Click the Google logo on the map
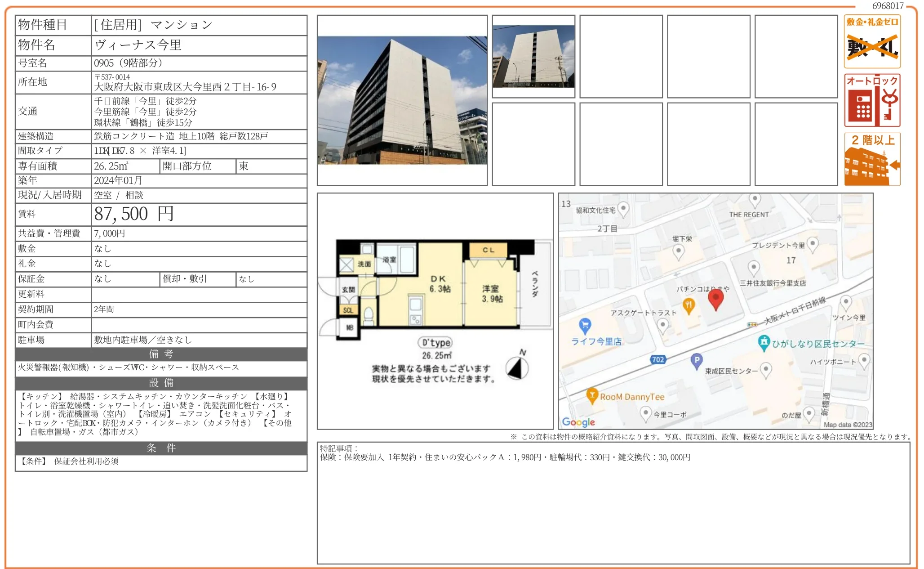 [x=578, y=422]
